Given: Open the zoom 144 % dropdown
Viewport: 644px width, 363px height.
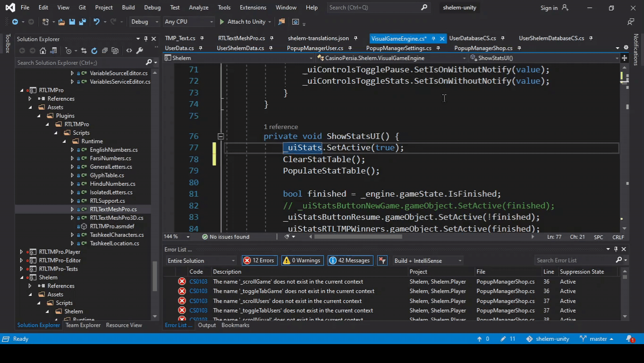Looking at the screenshot, I should click(176, 237).
